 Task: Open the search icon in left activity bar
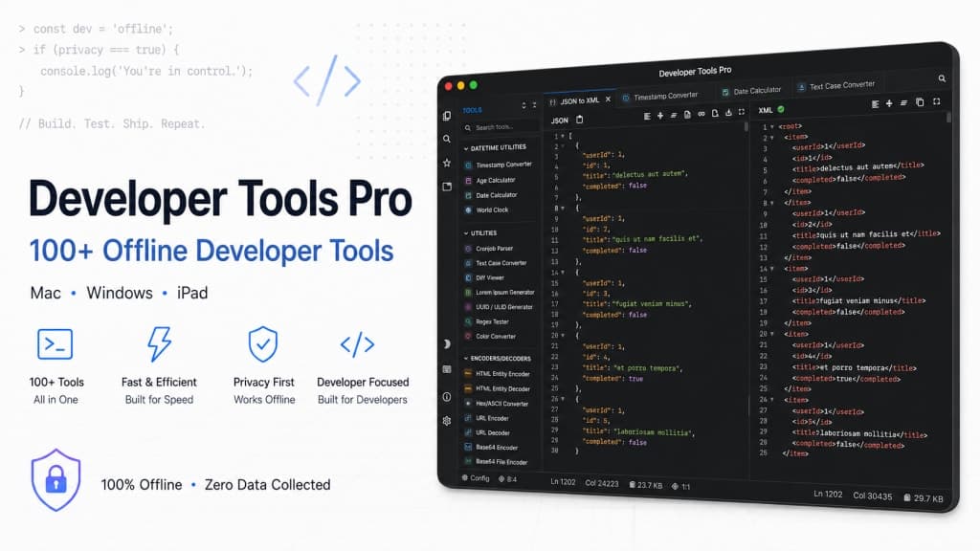[x=446, y=140]
